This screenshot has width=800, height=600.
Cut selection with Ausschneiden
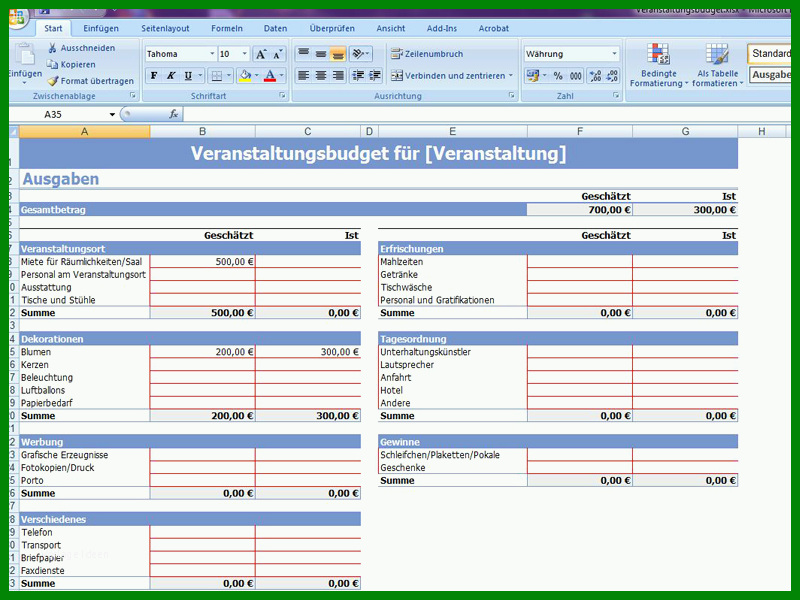point(82,48)
